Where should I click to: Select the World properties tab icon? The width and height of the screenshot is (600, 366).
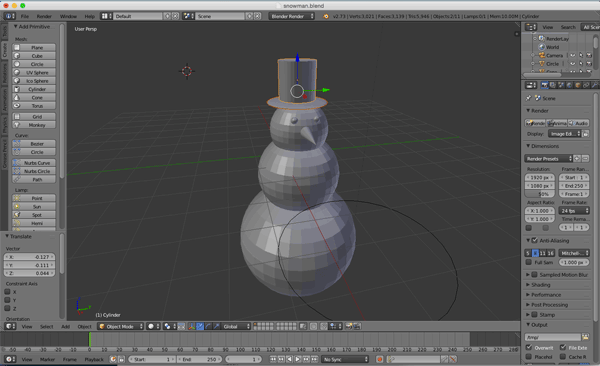(x=569, y=85)
